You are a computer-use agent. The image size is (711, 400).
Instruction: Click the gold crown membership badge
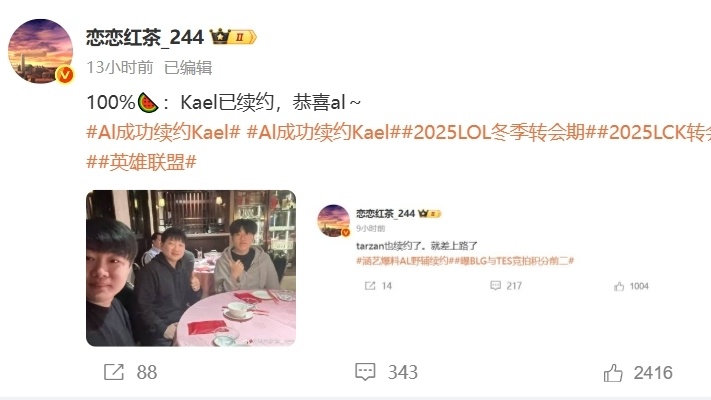[x=233, y=37]
